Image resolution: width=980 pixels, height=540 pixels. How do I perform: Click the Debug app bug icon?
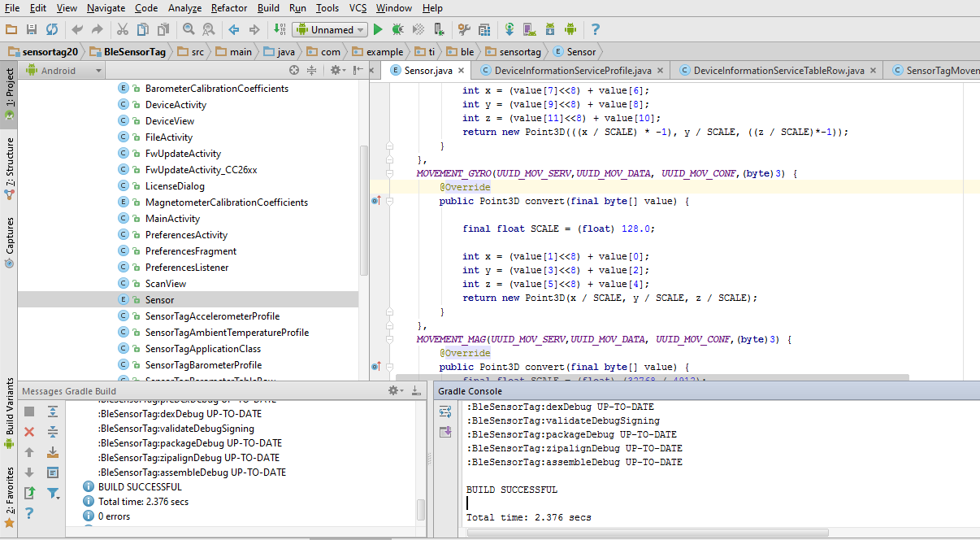coord(397,29)
